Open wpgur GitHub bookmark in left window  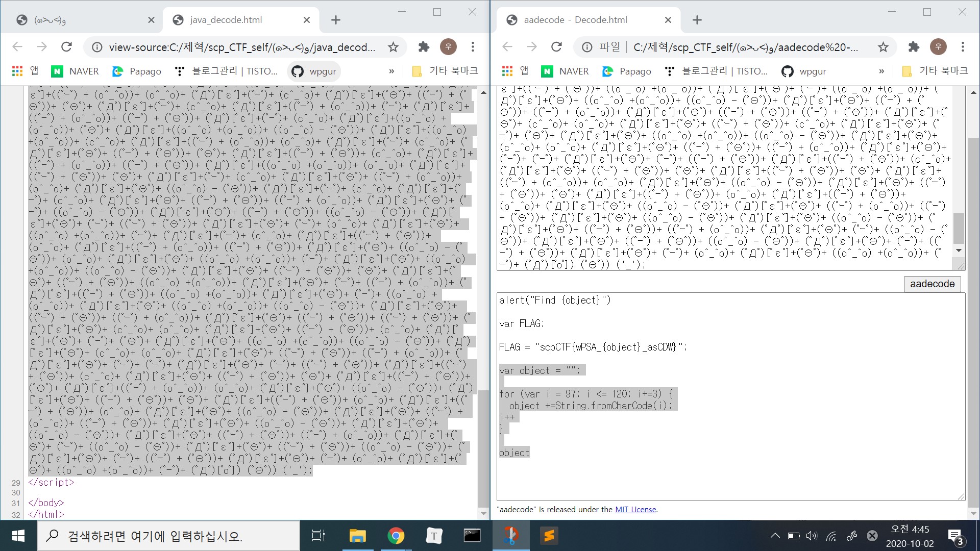pyautogui.click(x=314, y=71)
